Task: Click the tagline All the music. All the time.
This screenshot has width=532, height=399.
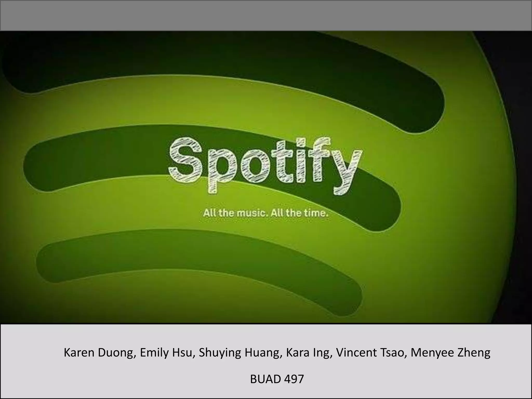Action: pyautogui.click(x=266, y=213)
